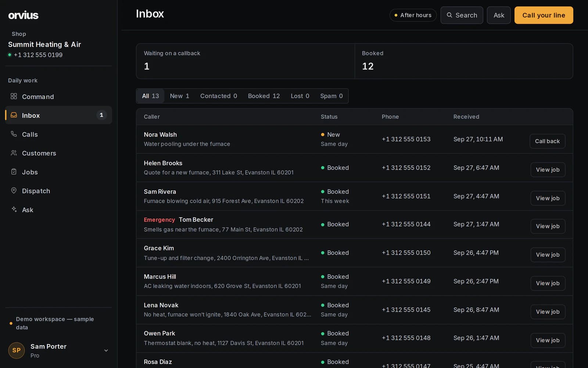This screenshot has width=588, height=368.
Task: Click the orvius logo
Action: tap(23, 15)
